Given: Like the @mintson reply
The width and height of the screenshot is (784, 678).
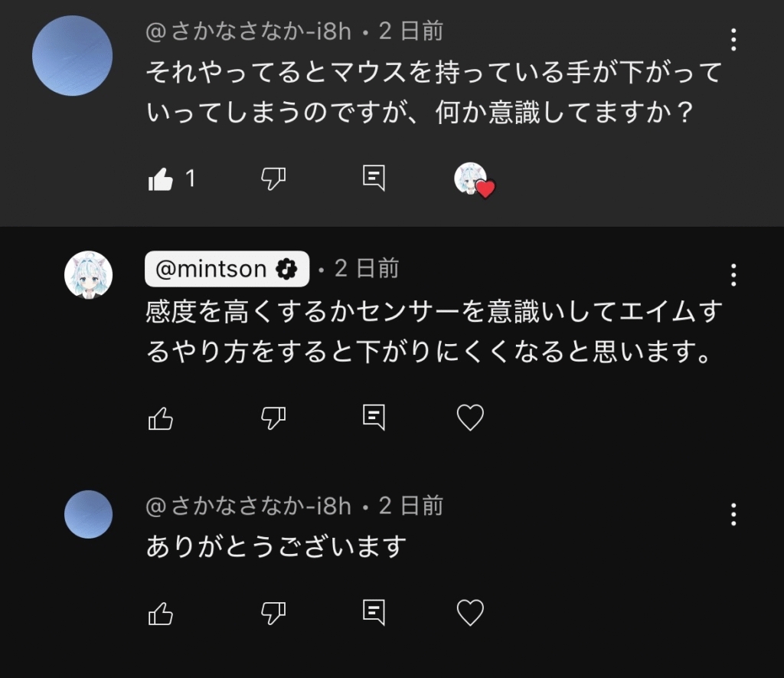Looking at the screenshot, I should pos(161,418).
